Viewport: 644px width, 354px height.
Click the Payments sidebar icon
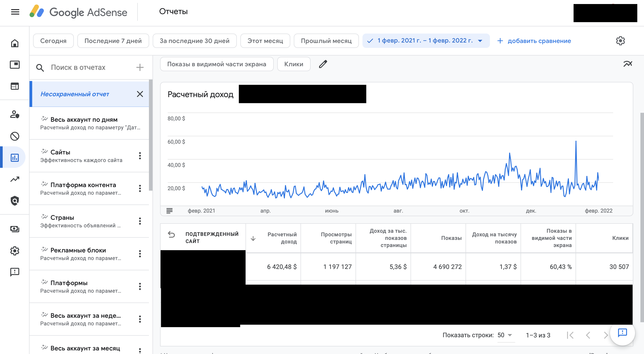[x=15, y=229]
